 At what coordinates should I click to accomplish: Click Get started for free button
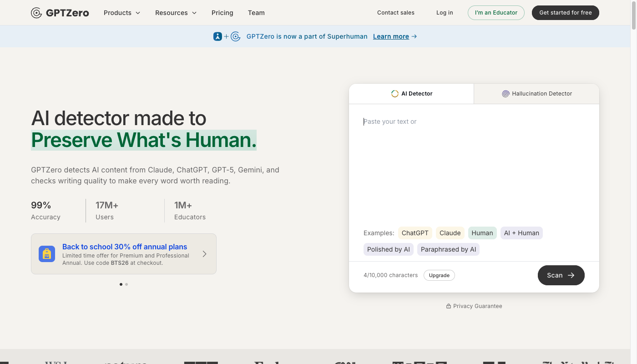coord(566,13)
